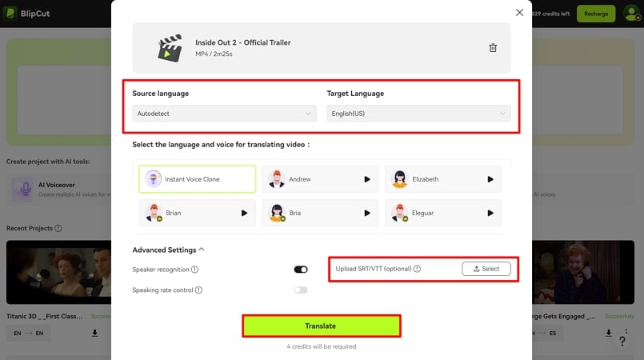
Task: Click the credits left text
Action: pos(550,14)
